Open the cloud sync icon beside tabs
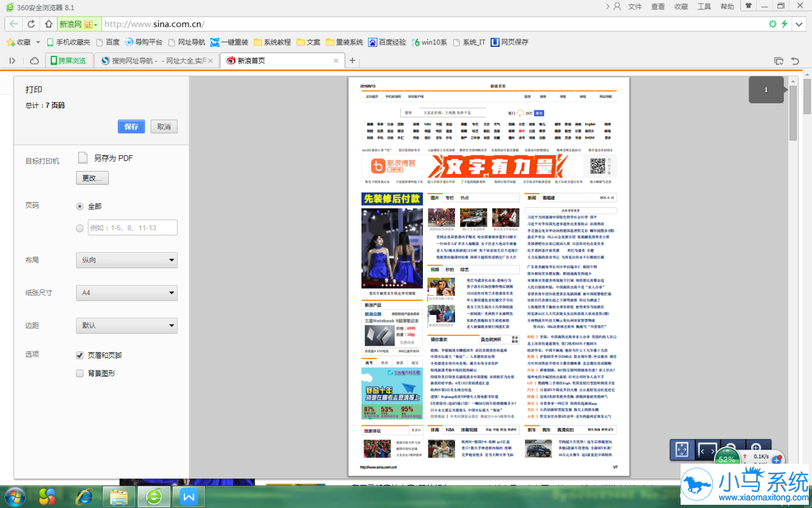 (x=34, y=61)
